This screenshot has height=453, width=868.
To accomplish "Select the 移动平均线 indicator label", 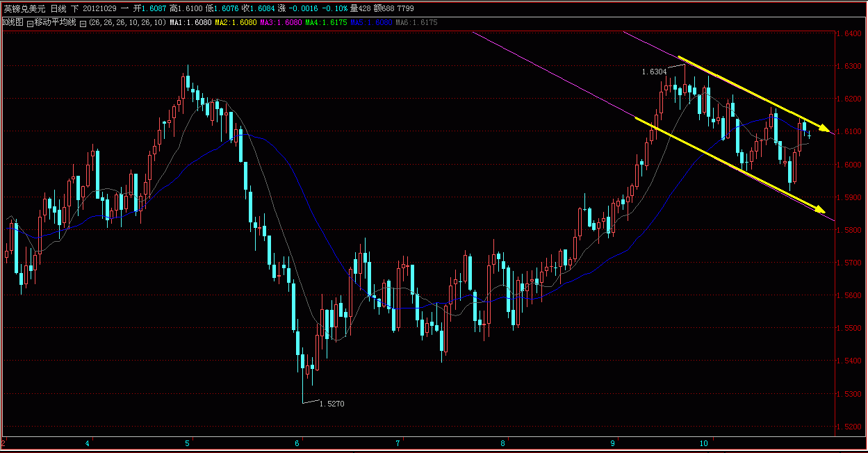I will tap(55, 22).
